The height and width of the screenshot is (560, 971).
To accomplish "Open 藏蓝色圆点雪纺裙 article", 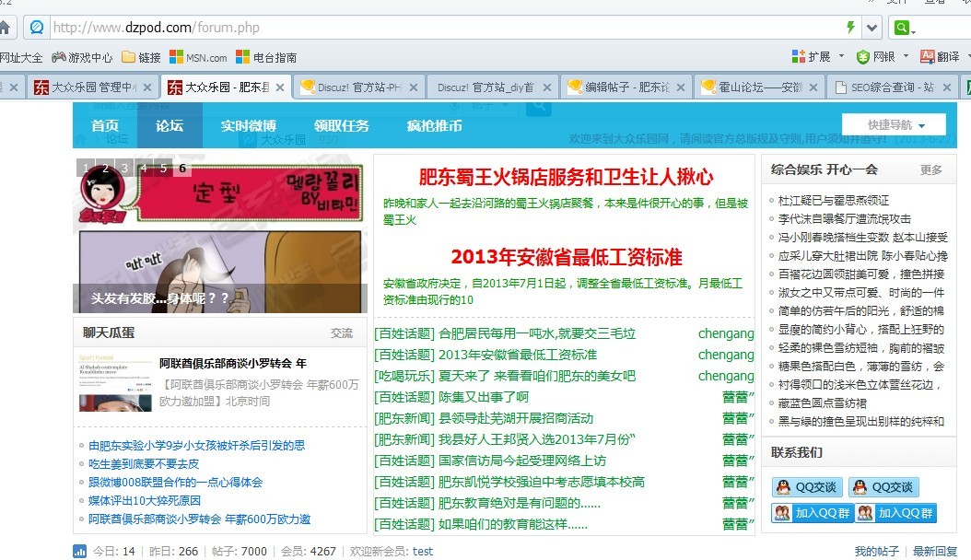I will [x=823, y=402].
